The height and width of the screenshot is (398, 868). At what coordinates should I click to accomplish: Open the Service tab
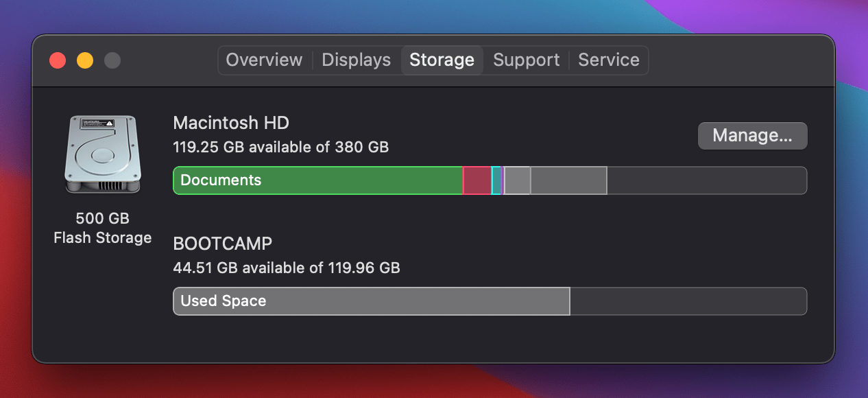point(608,60)
